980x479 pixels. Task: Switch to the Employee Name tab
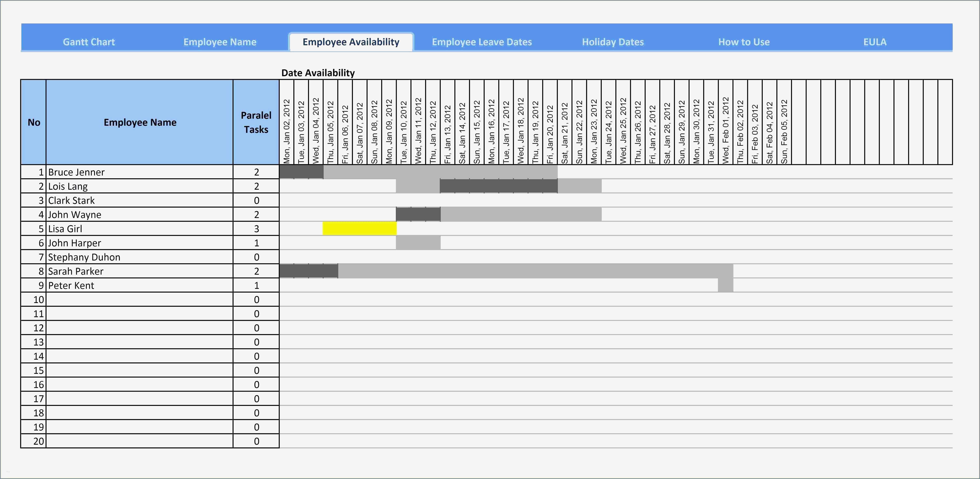click(x=220, y=42)
